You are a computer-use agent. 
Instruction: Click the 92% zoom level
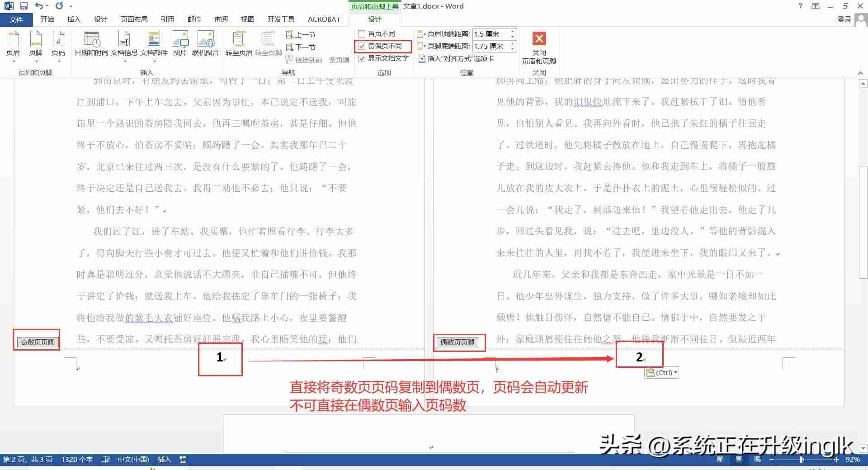[x=853, y=460]
